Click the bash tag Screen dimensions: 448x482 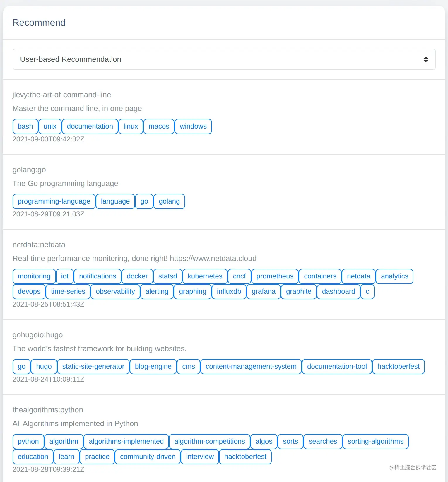point(25,127)
